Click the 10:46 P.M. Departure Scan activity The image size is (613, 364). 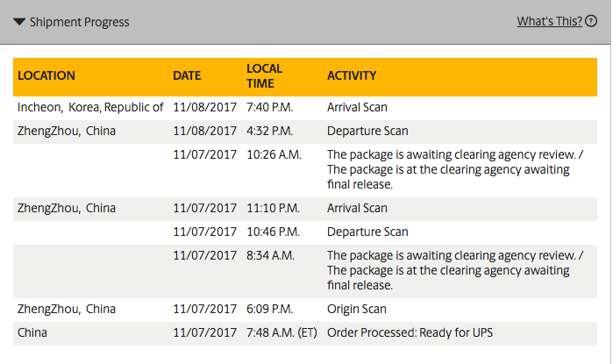pos(367,232)
